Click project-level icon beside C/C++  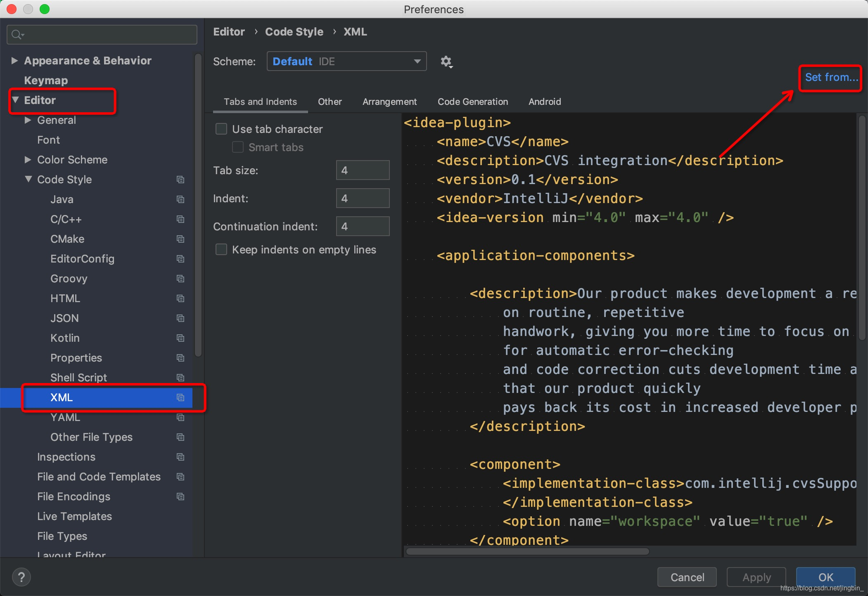click(180, 219)
